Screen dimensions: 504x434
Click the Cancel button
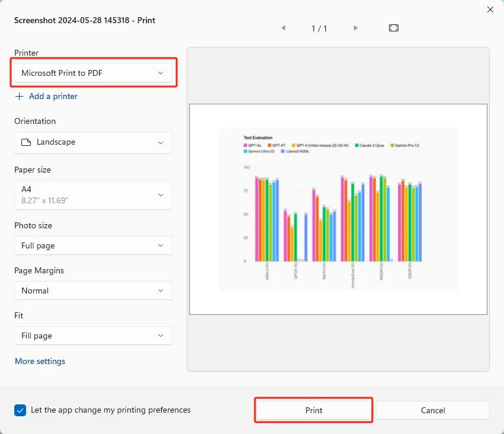pyautogui.click(x=433, y=410)
